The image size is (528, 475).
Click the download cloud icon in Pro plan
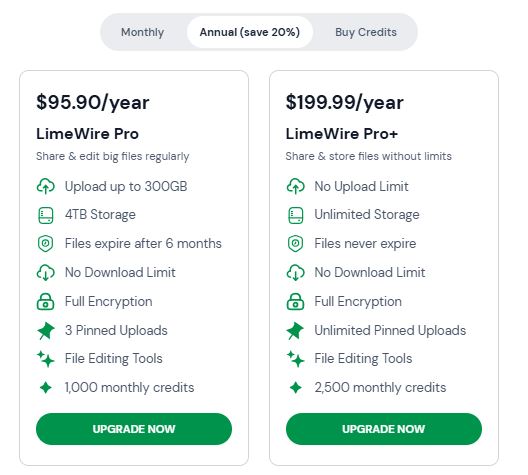[x=45, y=272]
